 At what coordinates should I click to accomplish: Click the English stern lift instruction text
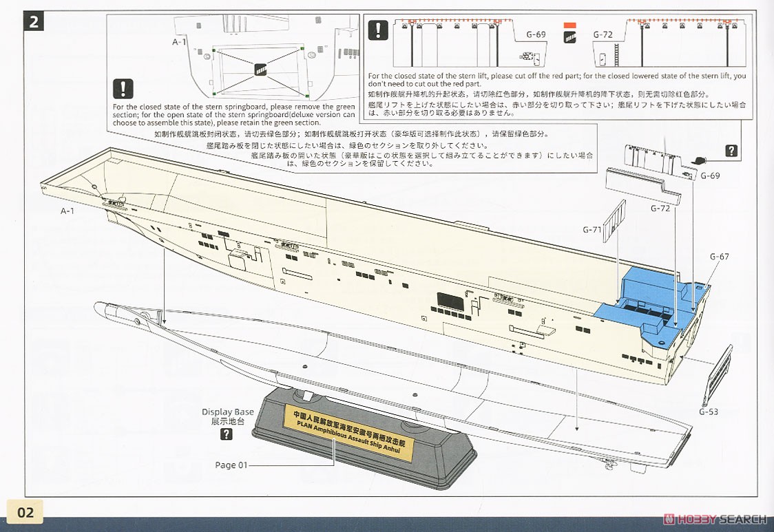pyautogui.click(x=557, y=80)
